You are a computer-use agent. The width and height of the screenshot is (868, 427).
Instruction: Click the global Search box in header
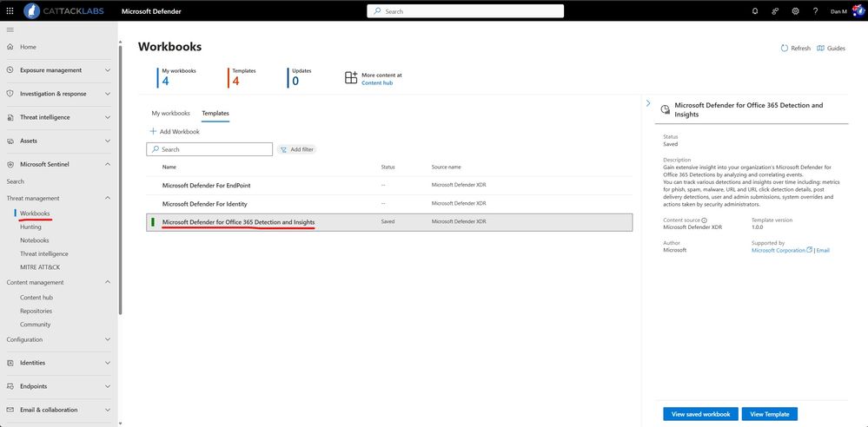(x=466, y=11)
